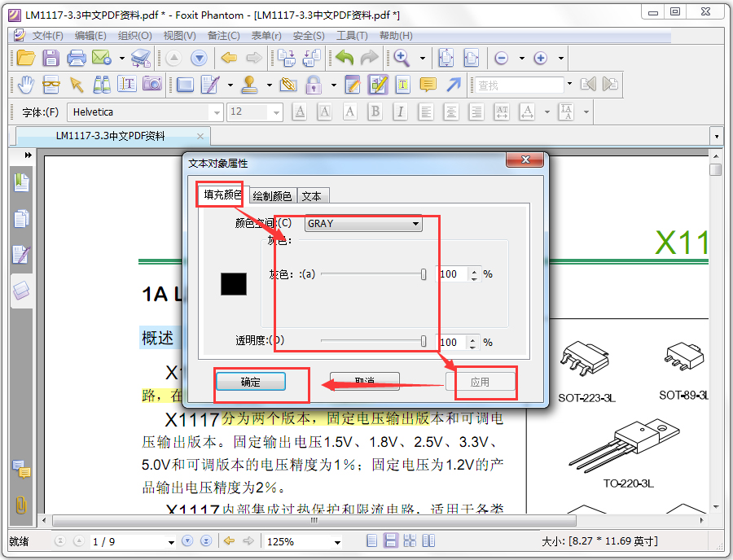Open the 125% zoom level dropdown
733x560 pixels.
tap(337, 542)
